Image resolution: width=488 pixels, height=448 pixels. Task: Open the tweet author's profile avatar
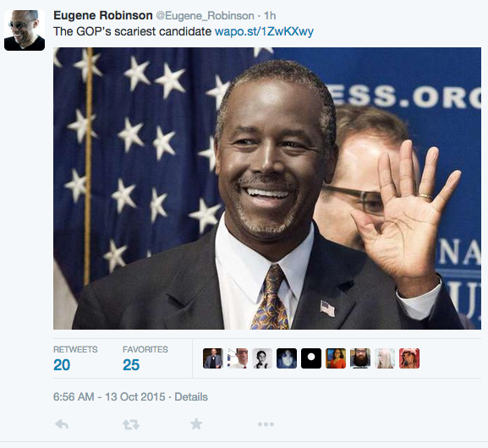tap(25, 30)
